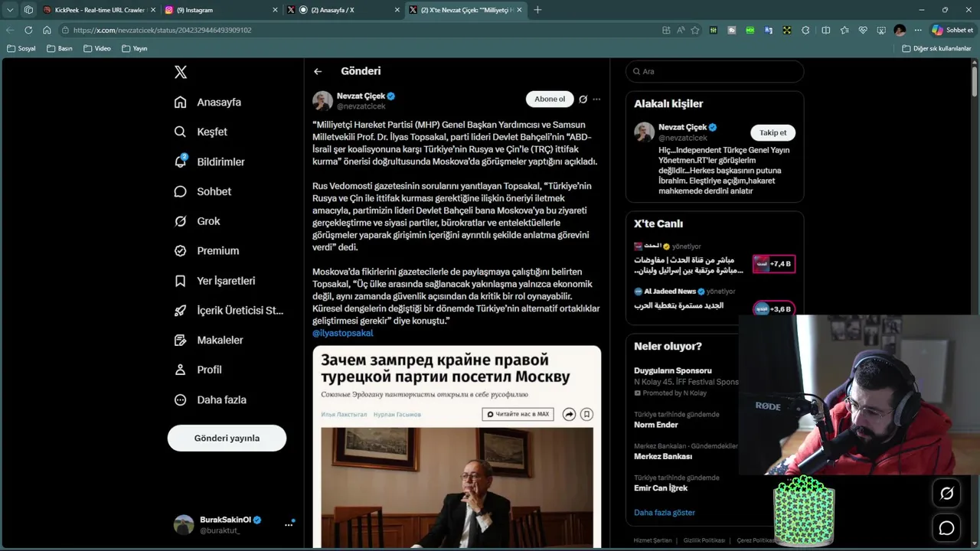This screenshot has height=551, width=980.
Task: Click Abone ol subscribe button
Action: 550,99
